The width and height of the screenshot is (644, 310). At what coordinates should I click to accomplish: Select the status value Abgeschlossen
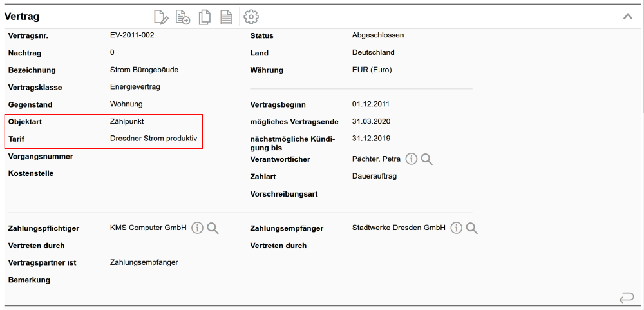point(378,35)
